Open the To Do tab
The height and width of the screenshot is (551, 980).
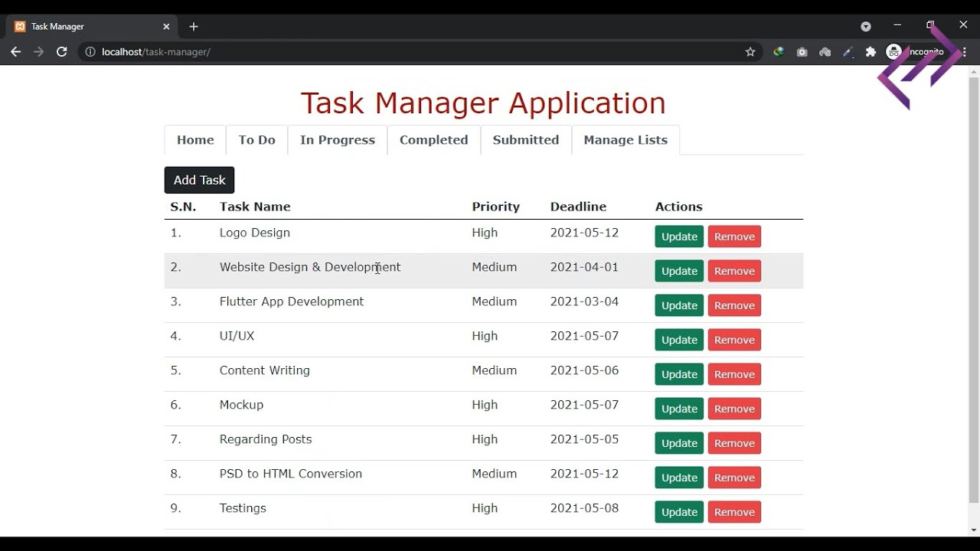pyautogui.click(x=256, y=140)
